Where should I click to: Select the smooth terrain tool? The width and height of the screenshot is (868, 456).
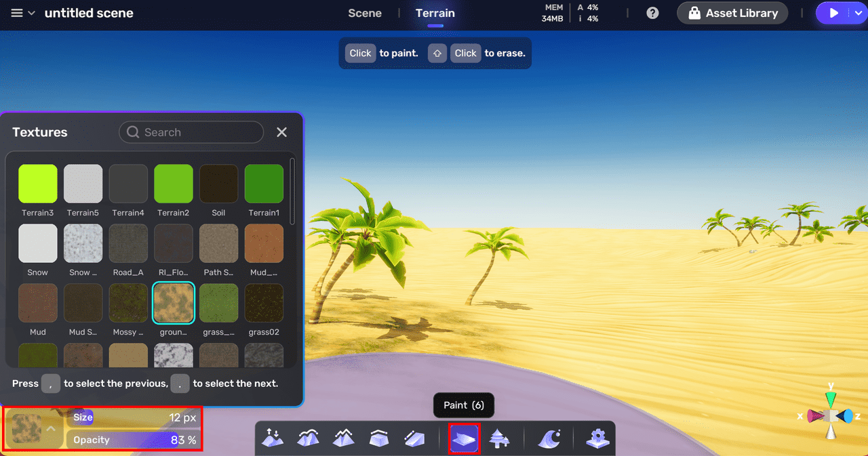point(308,438)
